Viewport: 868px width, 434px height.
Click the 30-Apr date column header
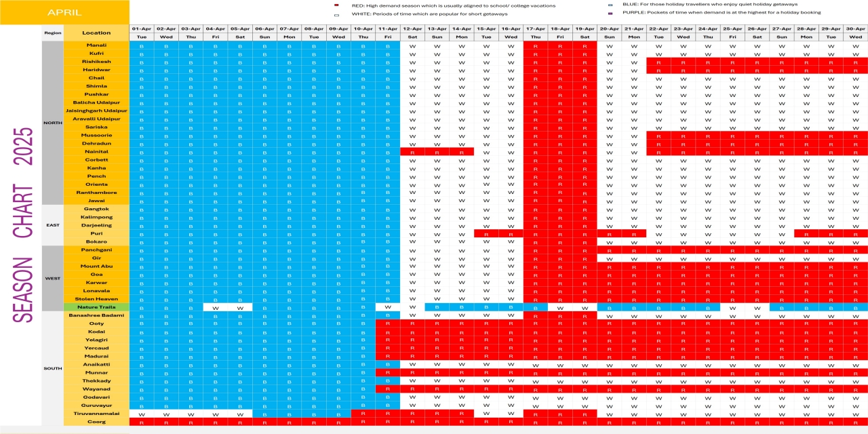click(x=856, y=28)
